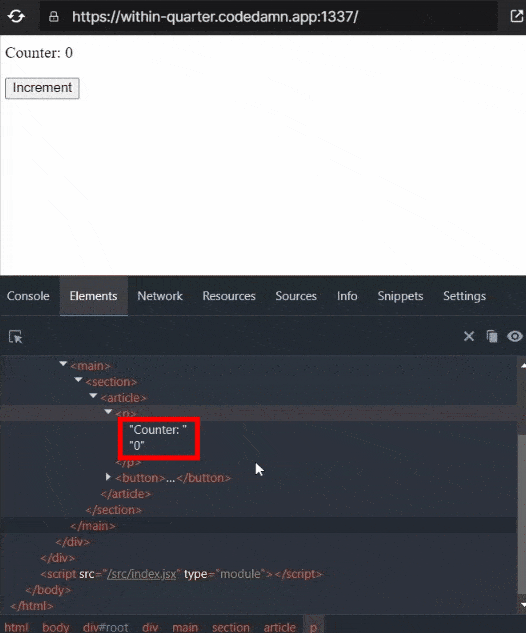Open the Settings tab
The height and width of the screenshot is (633, 526).
click(465, 296)
